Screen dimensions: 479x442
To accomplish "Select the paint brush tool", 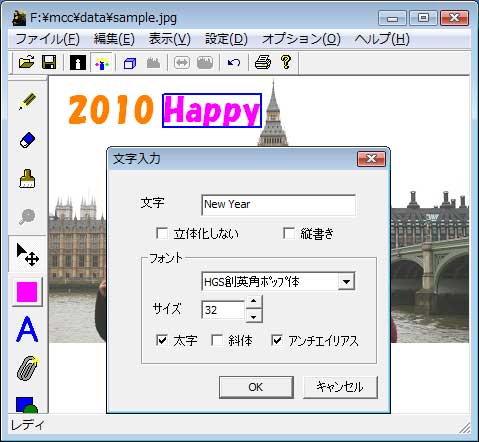I will click(27, 179).
